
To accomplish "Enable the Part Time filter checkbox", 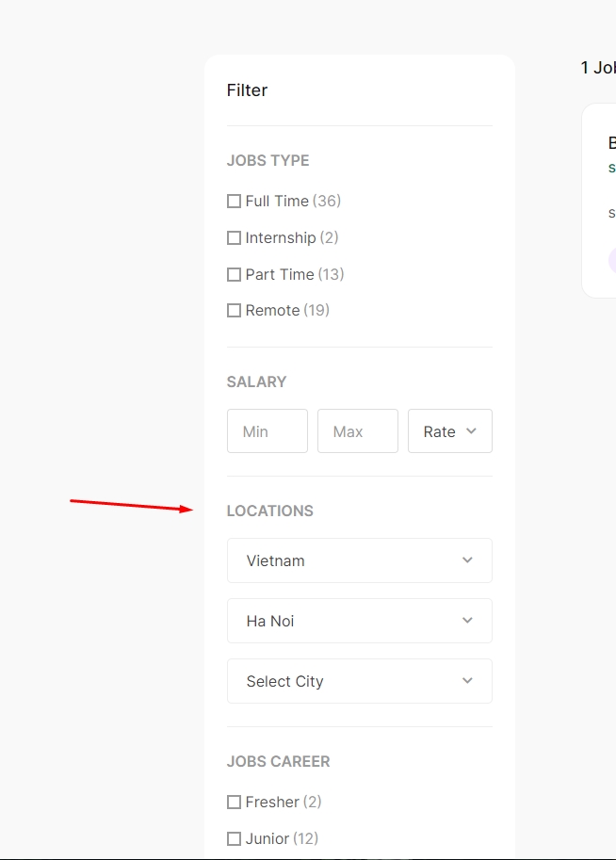I will tap(234, 275).
